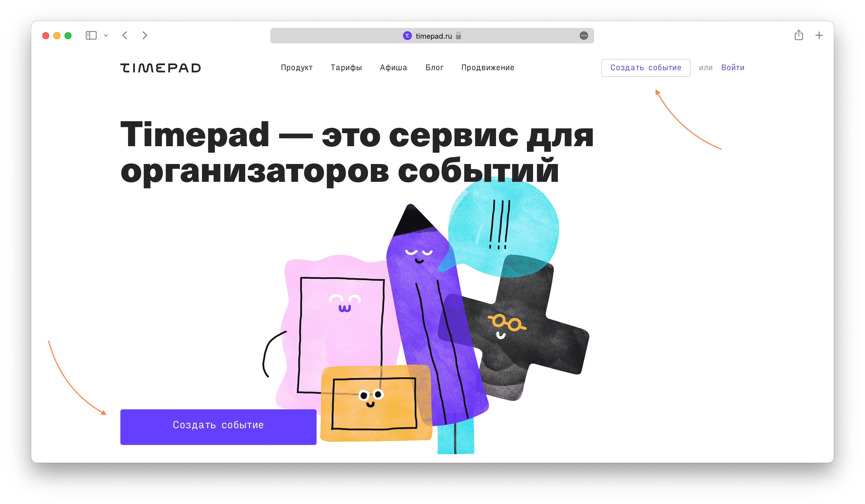Click the green full-screen window button

[x=68, y=36]
